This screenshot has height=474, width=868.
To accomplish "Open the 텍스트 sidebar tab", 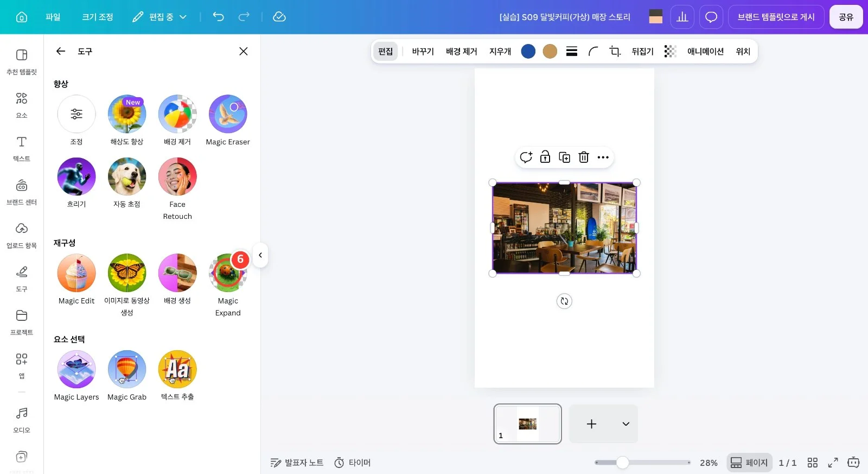I will tap(22, 149).
